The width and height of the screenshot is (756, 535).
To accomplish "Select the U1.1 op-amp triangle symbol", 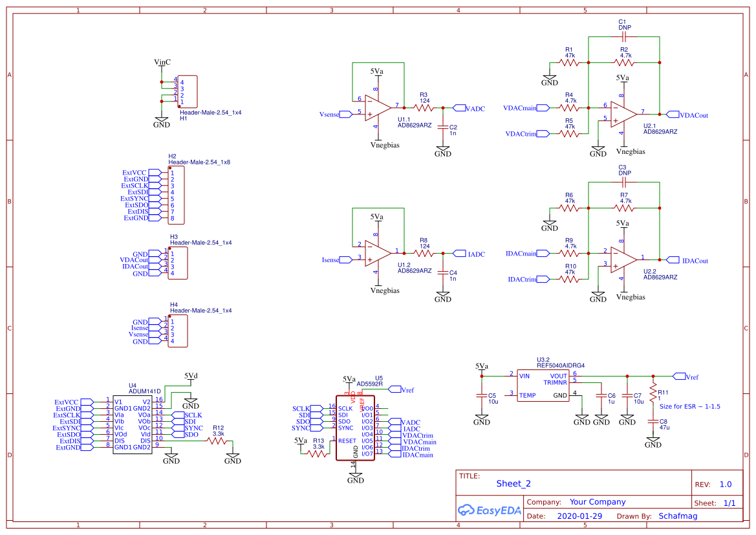I will (378, 107).
